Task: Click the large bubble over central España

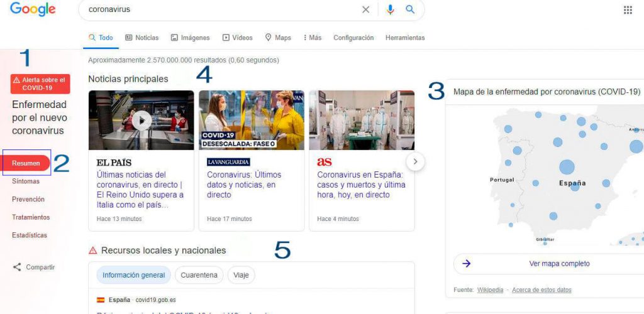Action: point(567,167)
